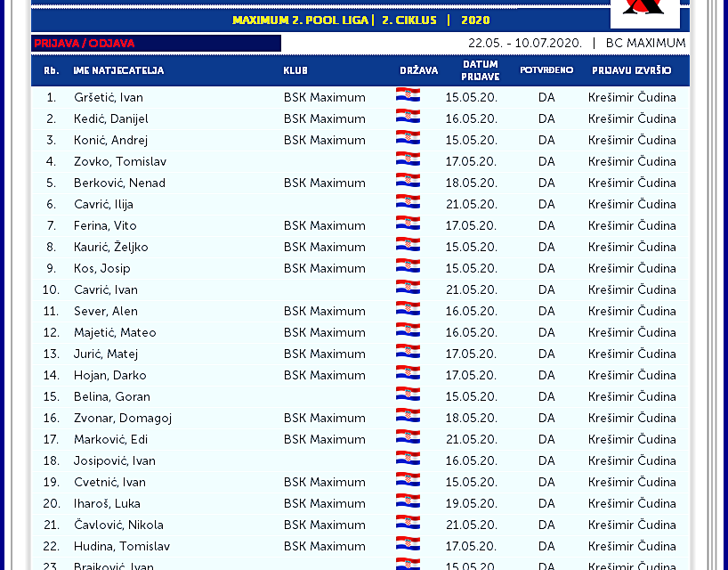Select player name Zvonar, Domagoj
The height and width of the screenshot is (570, 728).
pyautogui.click(x=123, y=418)
